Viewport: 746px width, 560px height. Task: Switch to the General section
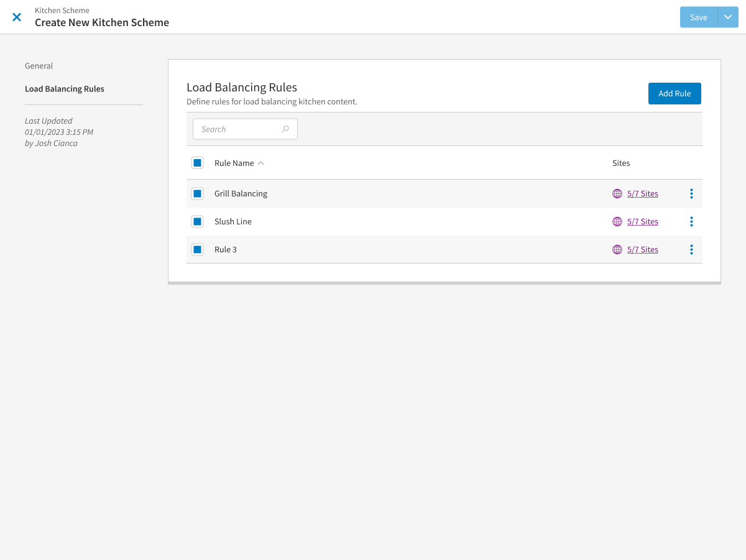coord(39,66)
